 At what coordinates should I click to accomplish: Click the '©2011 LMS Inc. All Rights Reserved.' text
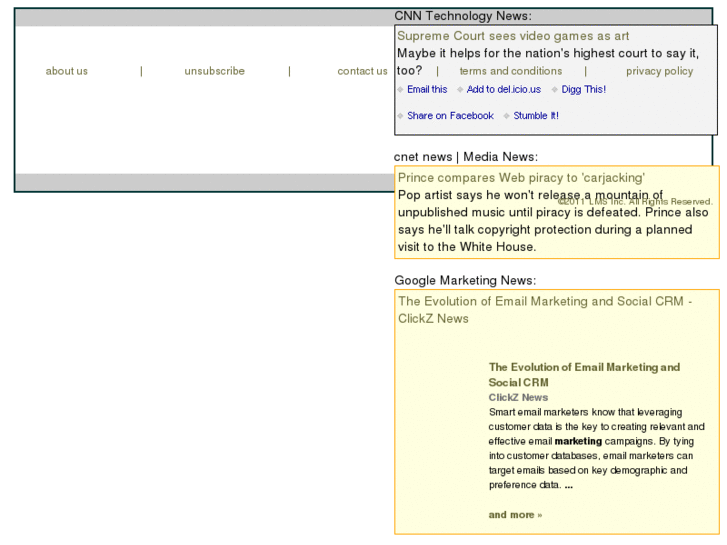click(635, 201)
